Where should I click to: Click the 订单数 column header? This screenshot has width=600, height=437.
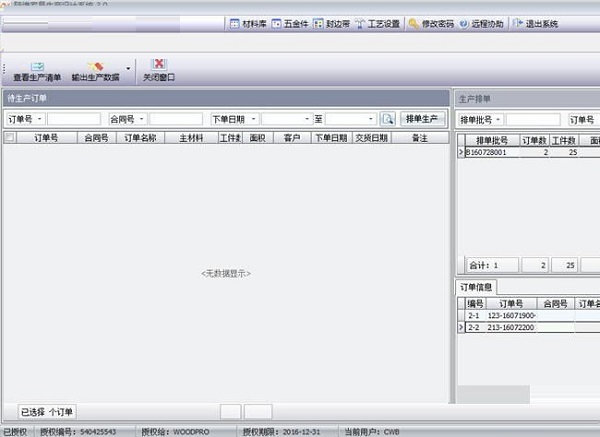[535, 140]
